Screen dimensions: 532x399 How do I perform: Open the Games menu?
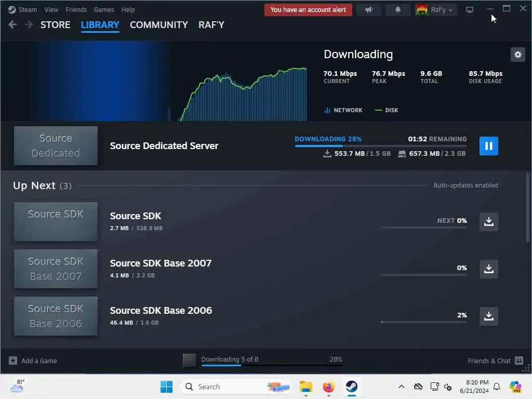[x=104, y=9]
